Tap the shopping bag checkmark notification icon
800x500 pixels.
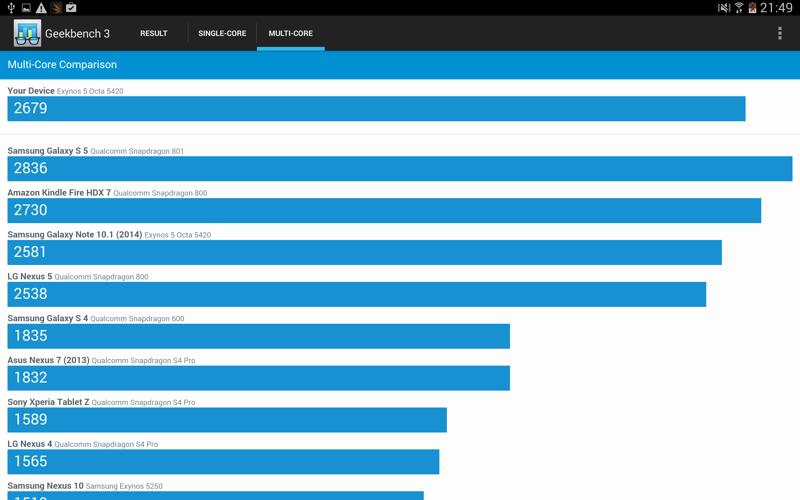coord(71,8)
